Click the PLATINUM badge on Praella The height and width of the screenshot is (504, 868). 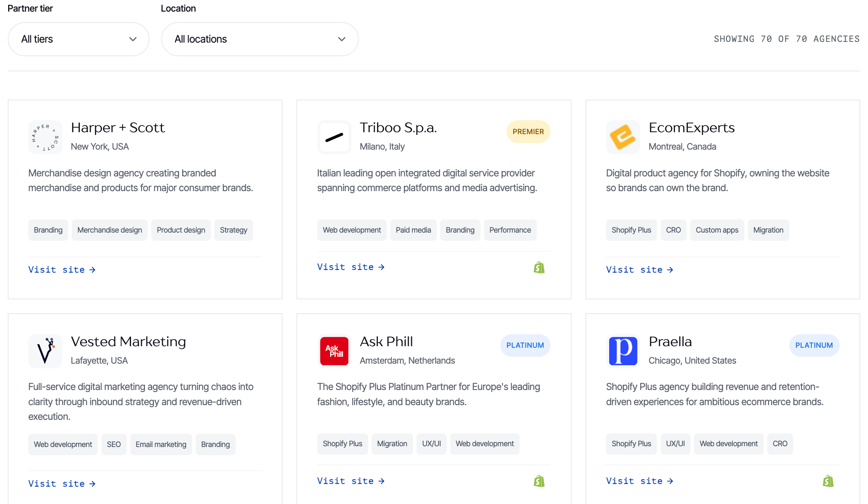(814, 345)
